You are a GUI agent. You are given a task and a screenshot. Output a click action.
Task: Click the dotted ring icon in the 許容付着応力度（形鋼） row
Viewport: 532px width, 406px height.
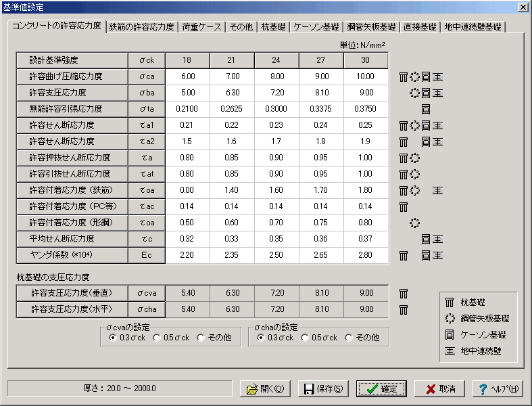[x=415, y=223]
